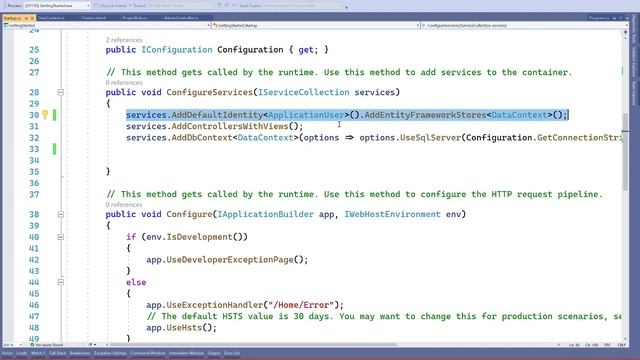Collapse the Configure method at line 38

pos(60,214)
